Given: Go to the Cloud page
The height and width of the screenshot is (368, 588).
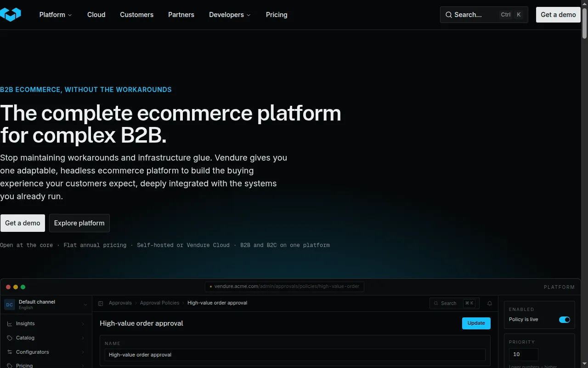Looking at the screenshot, I should (x=96, y=15).
